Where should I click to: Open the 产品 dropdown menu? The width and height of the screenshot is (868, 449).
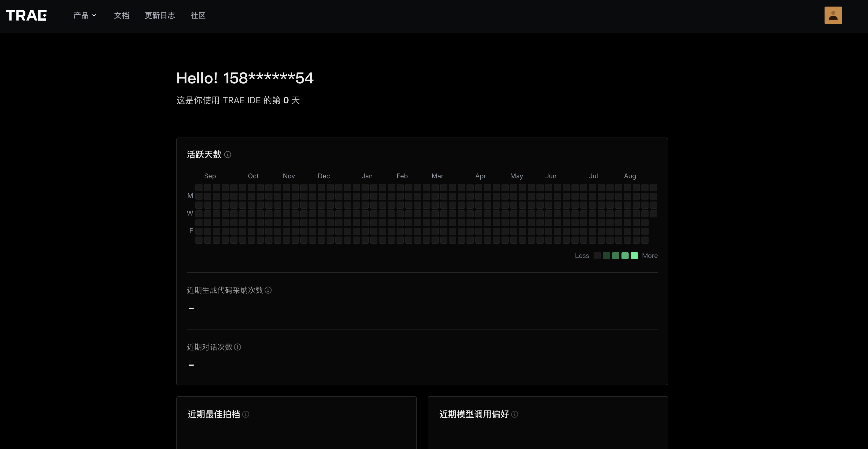pos(84,16)
